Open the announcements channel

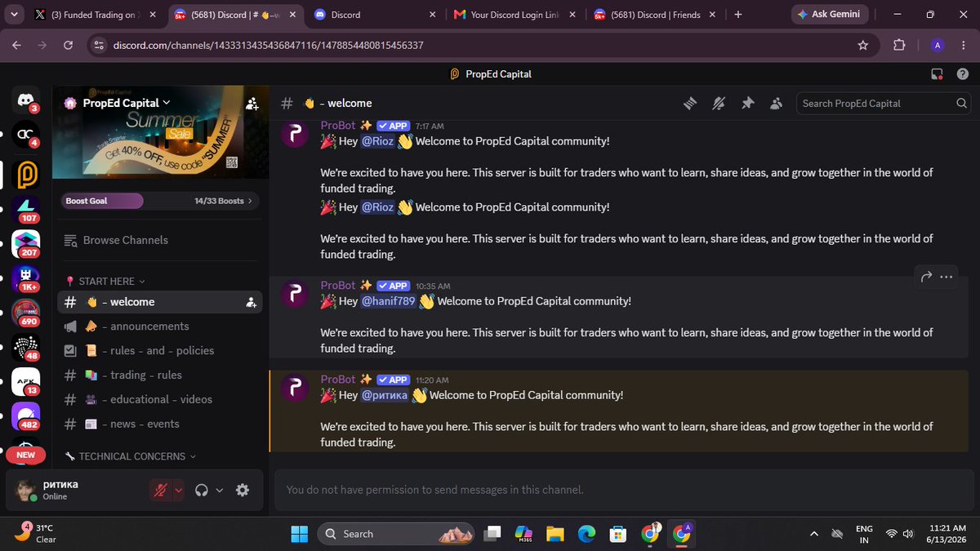point(160,327)
